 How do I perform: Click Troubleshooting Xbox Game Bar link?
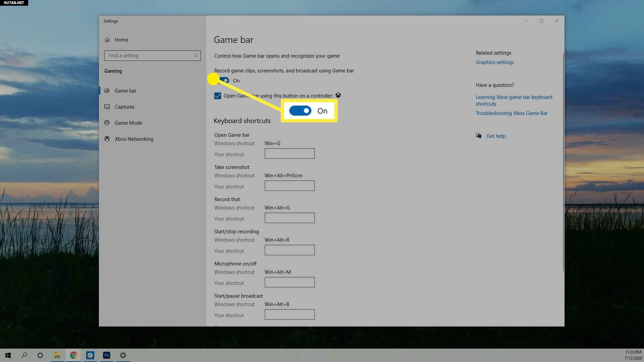[511, 113]
